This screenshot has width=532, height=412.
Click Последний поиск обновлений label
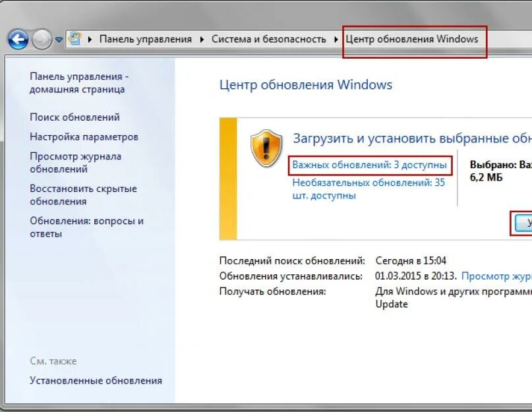292,261
